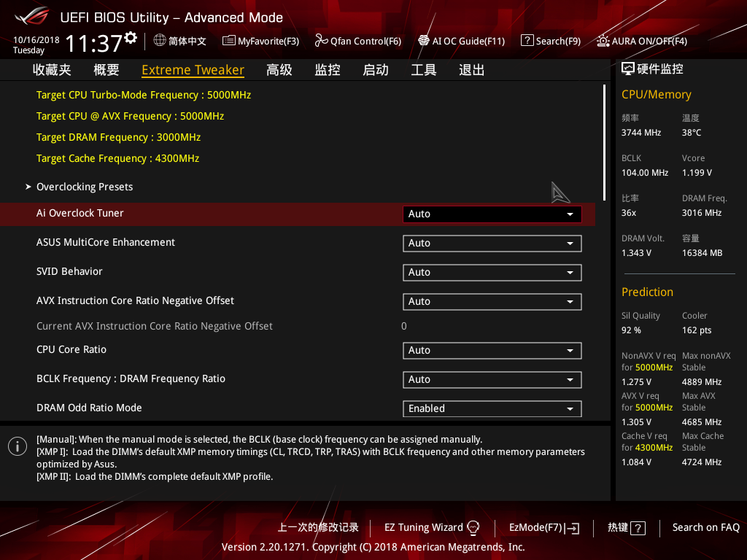Click the hotkeys question mark icon
Screen dimensions: 747x560
[638, 528]
